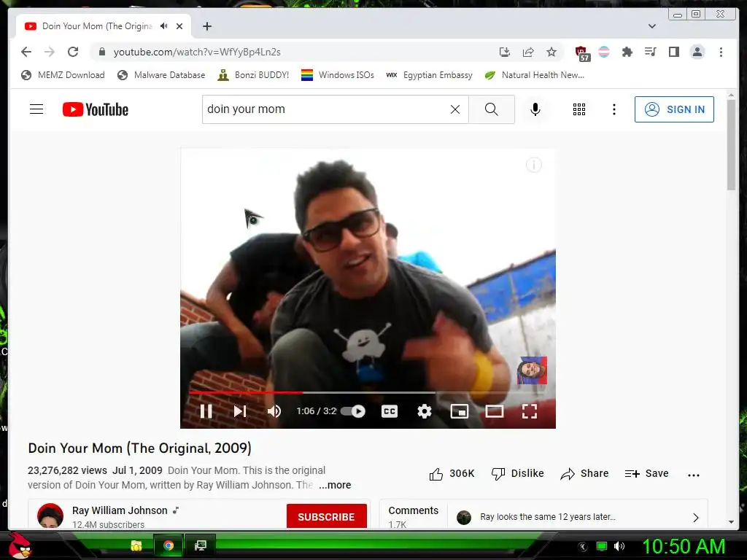The width and height of the screenshot is (747, 560).
Task: Pause the video playback
Action: point(206,411)
